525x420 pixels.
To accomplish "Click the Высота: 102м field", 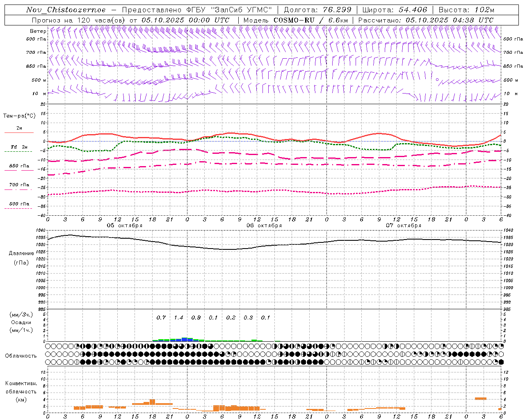I will click(x=466, y=10).
